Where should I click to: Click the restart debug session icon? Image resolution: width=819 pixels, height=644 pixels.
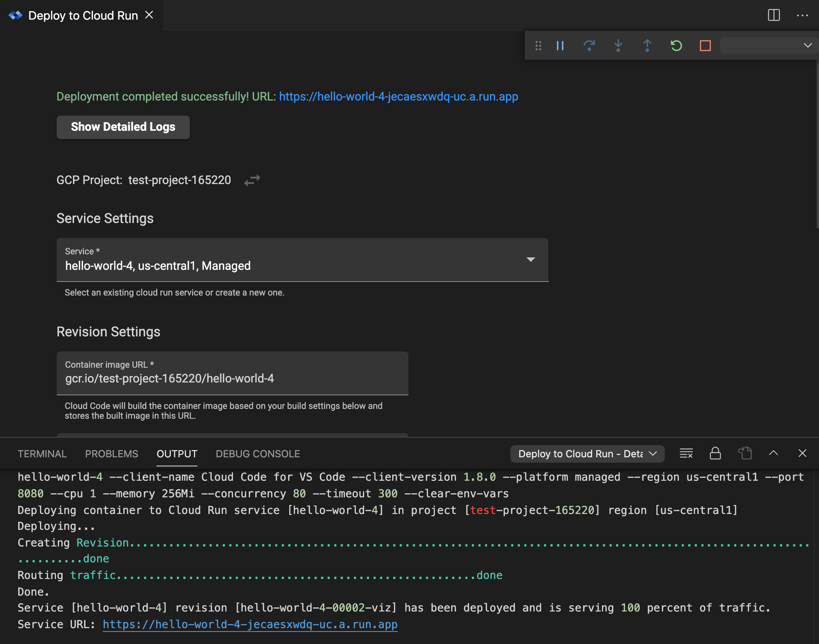coord(676,45)
